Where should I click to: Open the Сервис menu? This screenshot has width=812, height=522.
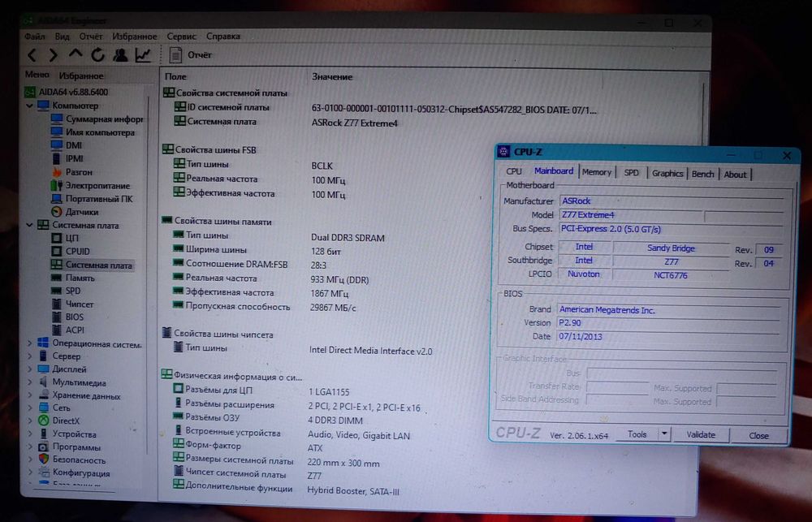pos(181,37)
